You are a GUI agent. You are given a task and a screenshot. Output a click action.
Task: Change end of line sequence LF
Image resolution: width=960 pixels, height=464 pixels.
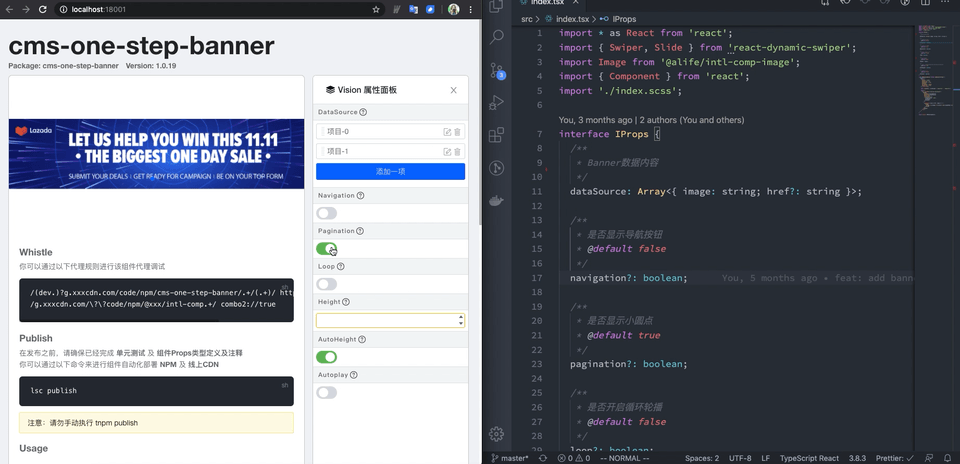pyautogui.click(x=765, y=458)
